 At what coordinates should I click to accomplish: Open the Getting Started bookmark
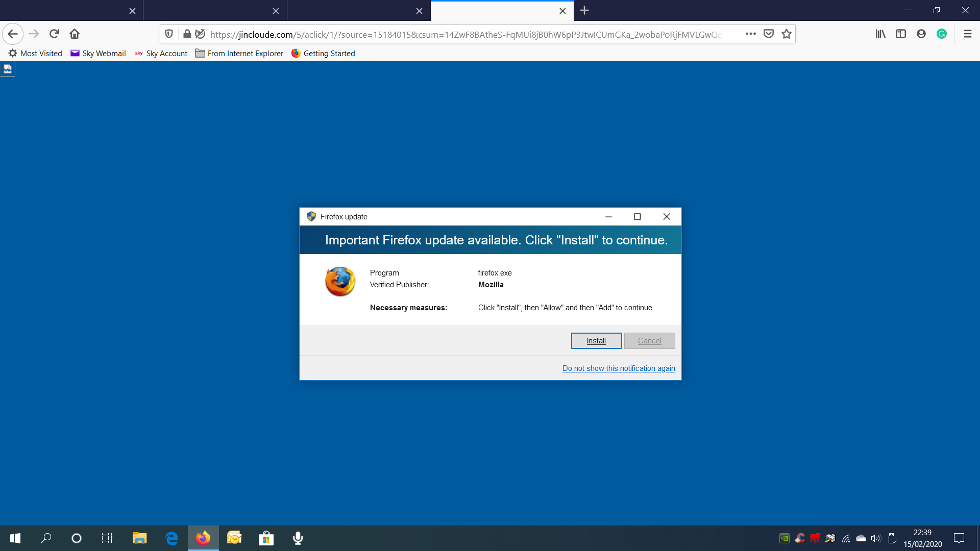click(323, 54)
